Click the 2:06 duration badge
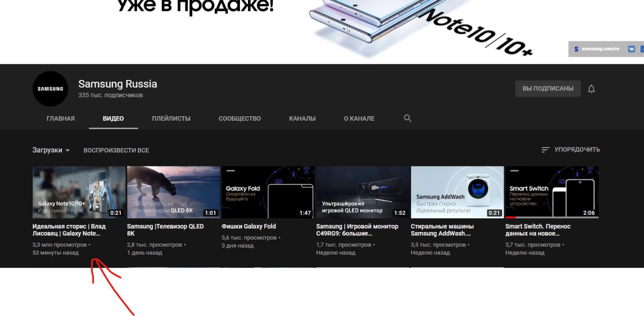Image resolution: width=644 pixels, height=316 pixels. tap(589, 213)
